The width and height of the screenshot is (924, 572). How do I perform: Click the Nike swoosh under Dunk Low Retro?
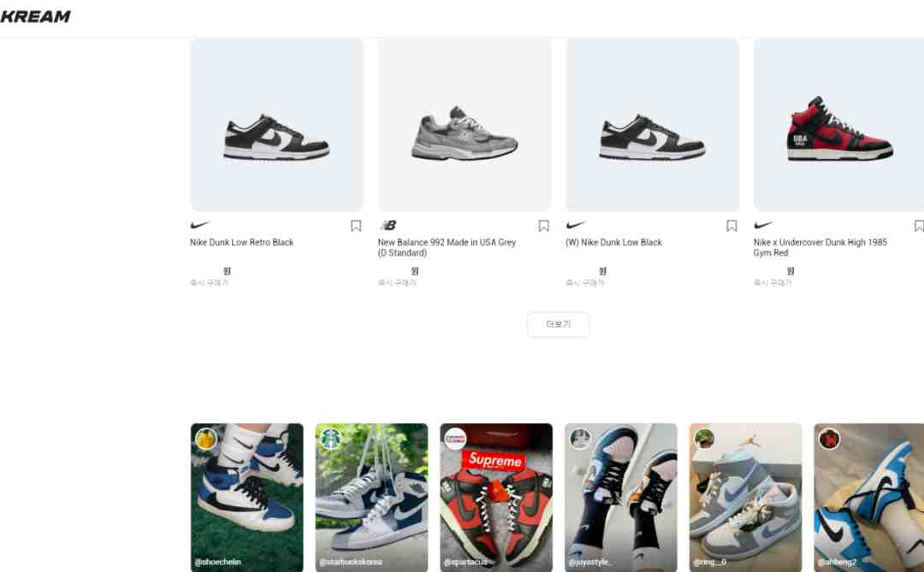[199, 225]
